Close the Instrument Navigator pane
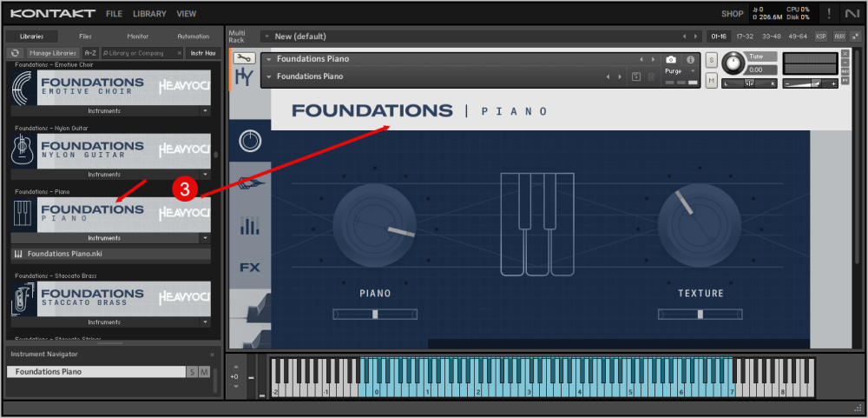 212,355
